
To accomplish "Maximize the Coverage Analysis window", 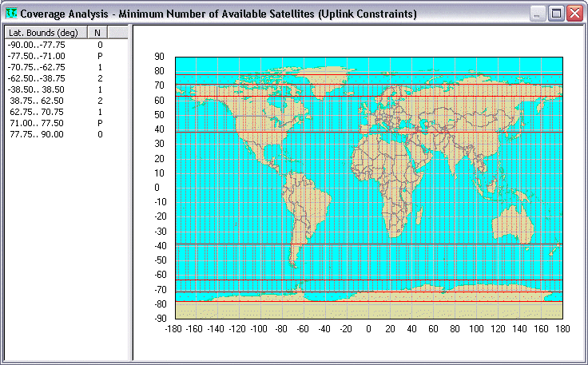I will click(557, 14).
